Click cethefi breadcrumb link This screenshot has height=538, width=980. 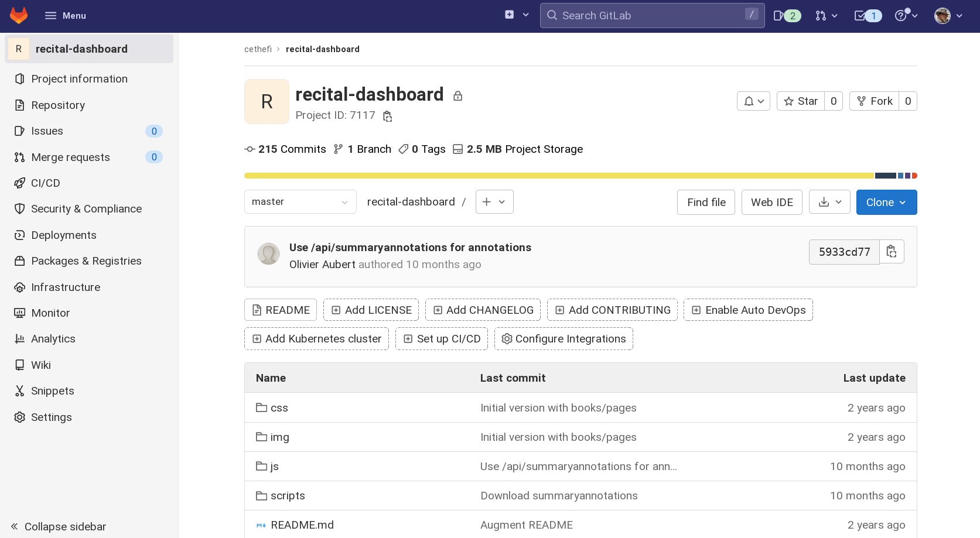258,49
